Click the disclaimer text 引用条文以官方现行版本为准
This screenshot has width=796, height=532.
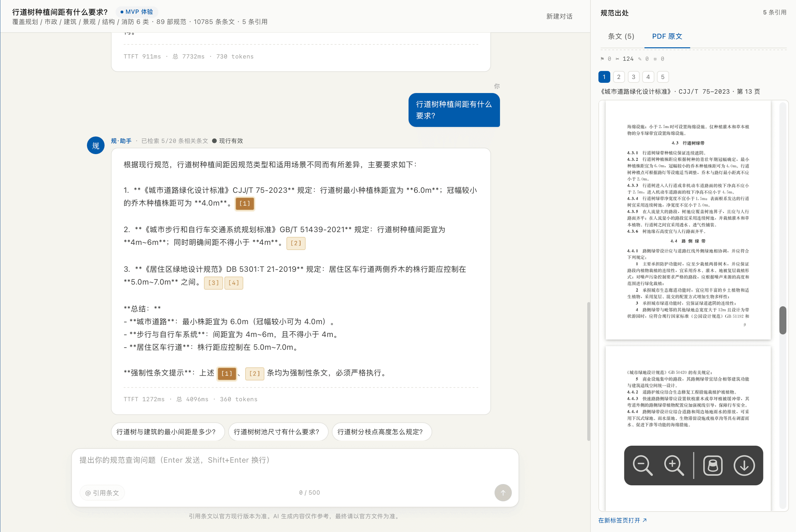point(295,516)
